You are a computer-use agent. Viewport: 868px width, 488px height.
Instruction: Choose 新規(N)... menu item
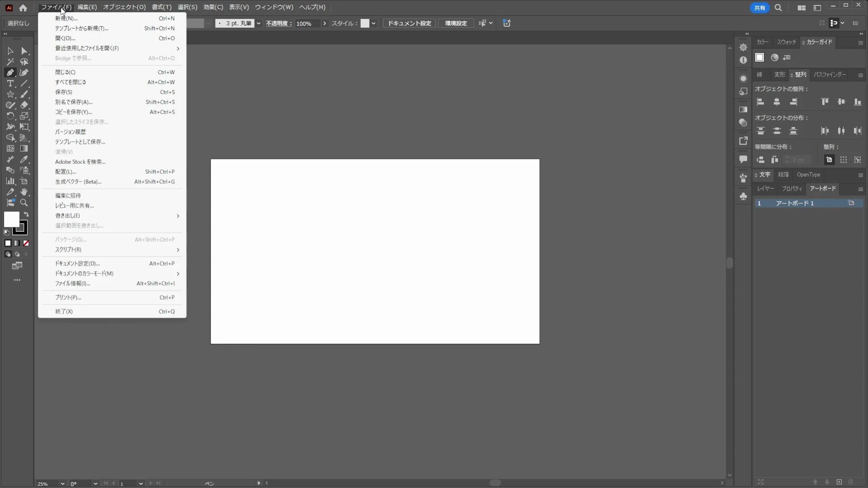point(112,19)
